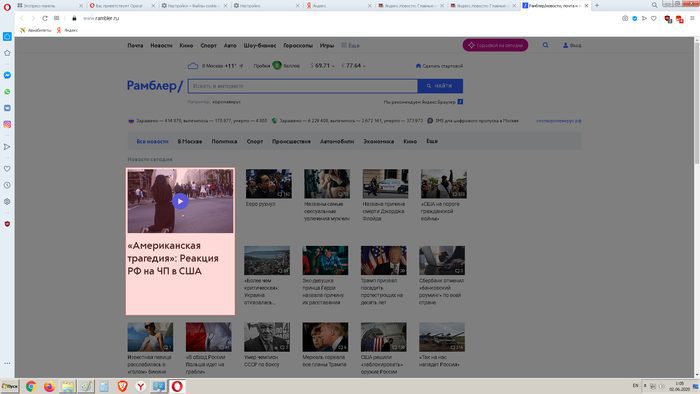Viewport: 700px width, 394px height.
Task: Open Bookmarks heart in the sidebar
Action: 7,169
